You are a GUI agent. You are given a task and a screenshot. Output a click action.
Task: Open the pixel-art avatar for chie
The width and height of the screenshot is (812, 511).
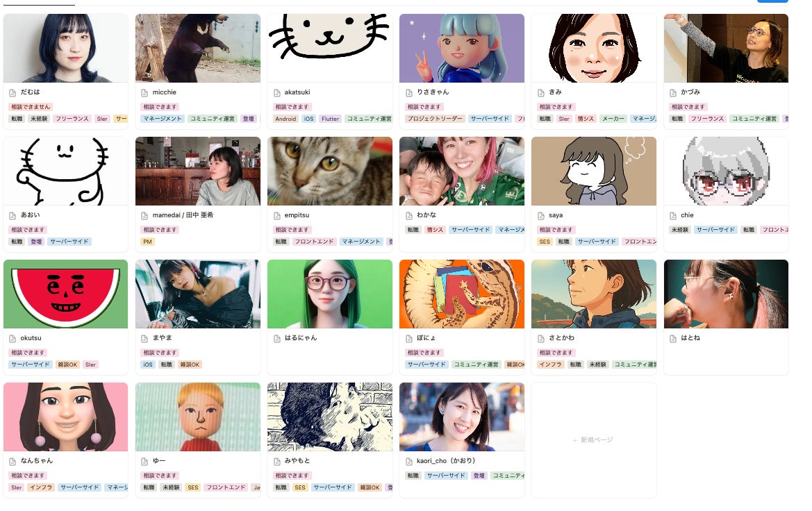[726, 171]
